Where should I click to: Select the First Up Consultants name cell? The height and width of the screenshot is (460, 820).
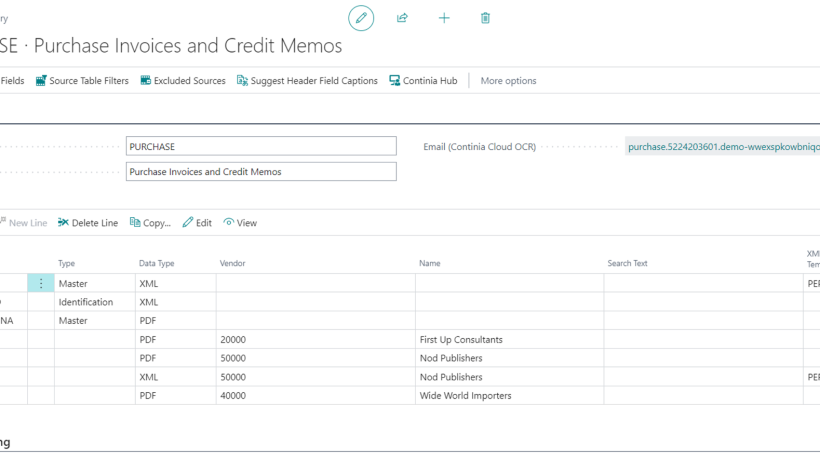(x=461, y=340)
